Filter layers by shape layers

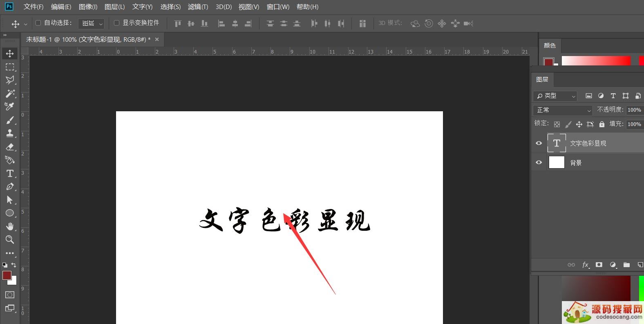[x=626, y=96]
